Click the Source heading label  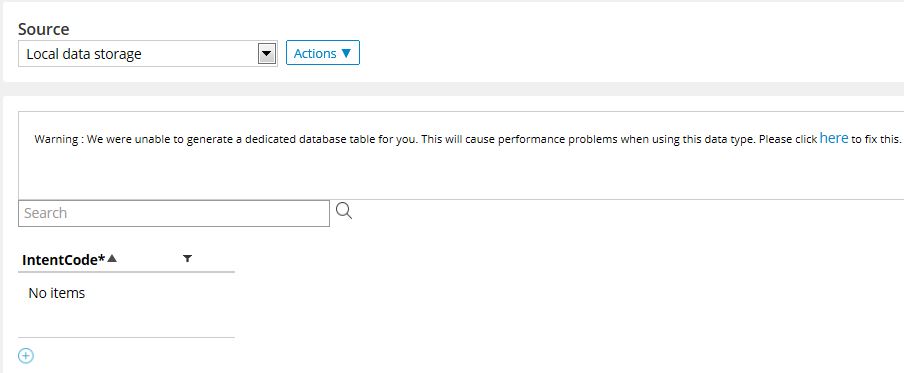pos(44,29)
